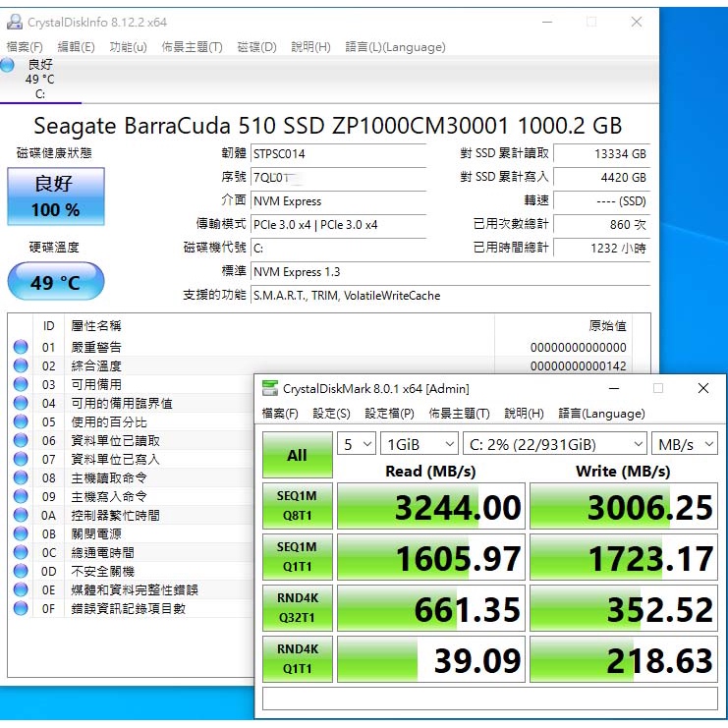The height and width of the screenshot is (728, 728).
Task: Click the status orb for attribute 05
Action: pyautogui.click(x=21, y=421)
